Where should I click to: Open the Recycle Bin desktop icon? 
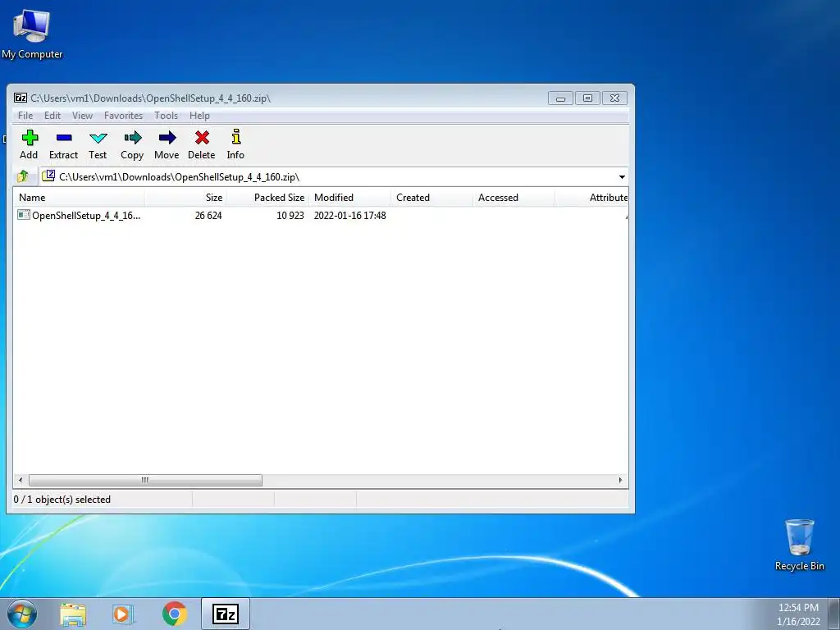click(799, 537)
